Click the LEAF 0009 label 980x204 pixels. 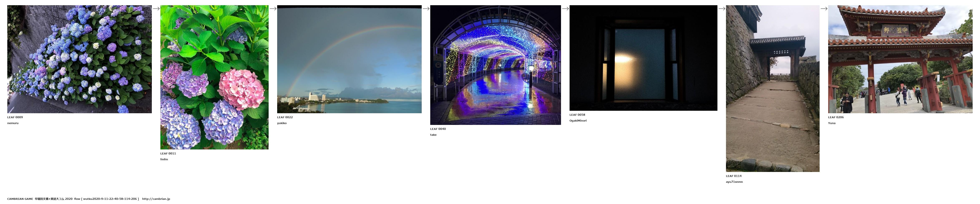[x=15, y=117]
